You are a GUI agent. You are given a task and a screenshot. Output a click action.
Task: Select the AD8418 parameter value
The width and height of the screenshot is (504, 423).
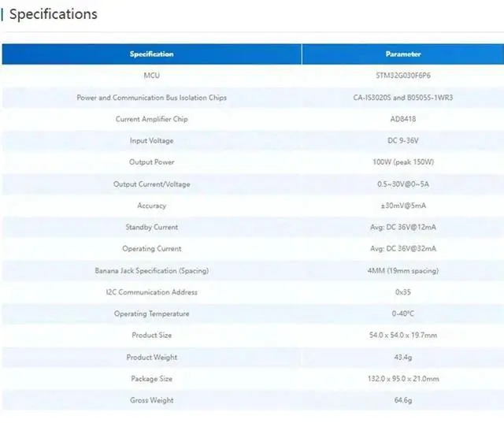point(402,119)
